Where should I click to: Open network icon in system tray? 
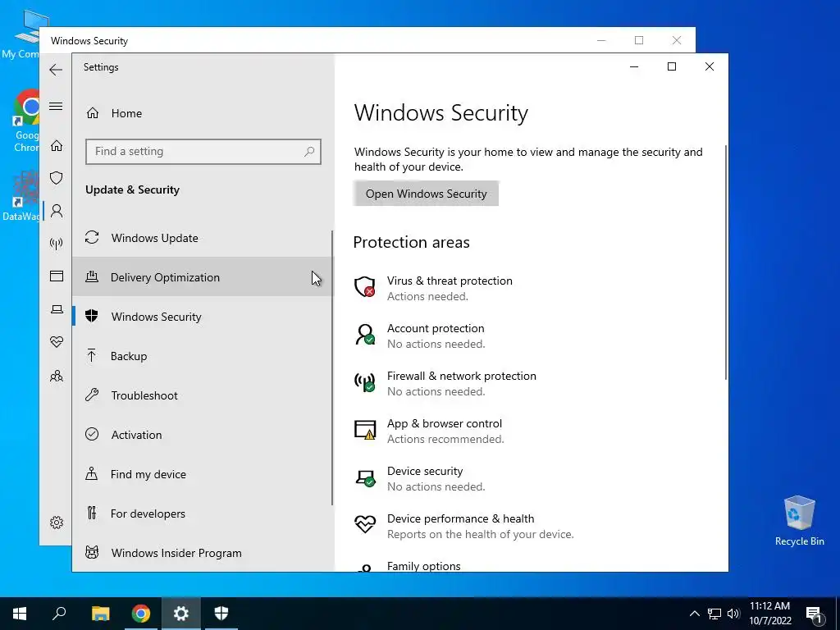click(x=714, y=614)
